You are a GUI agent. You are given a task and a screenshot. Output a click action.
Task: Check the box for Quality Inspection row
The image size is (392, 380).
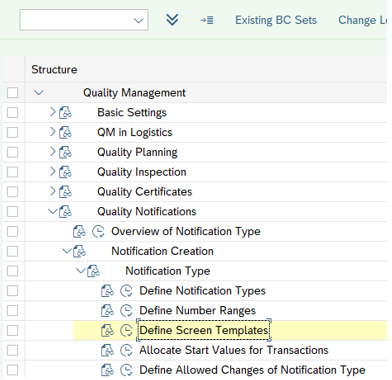[13, 172]
